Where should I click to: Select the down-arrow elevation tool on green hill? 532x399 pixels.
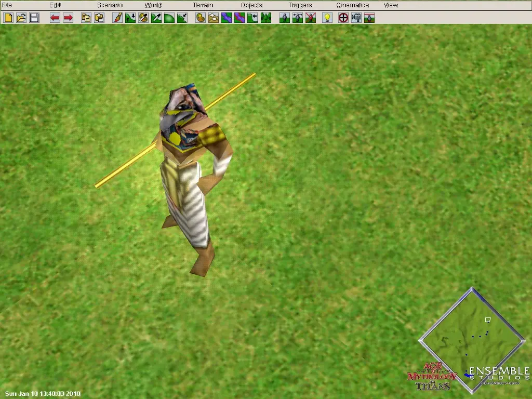[130, 18]
